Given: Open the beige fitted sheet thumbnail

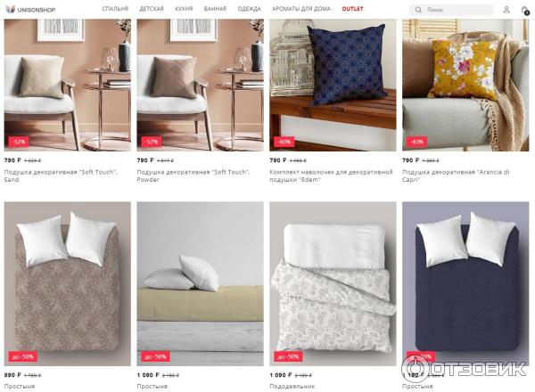Looking at the screenshot, I should 201,283.
